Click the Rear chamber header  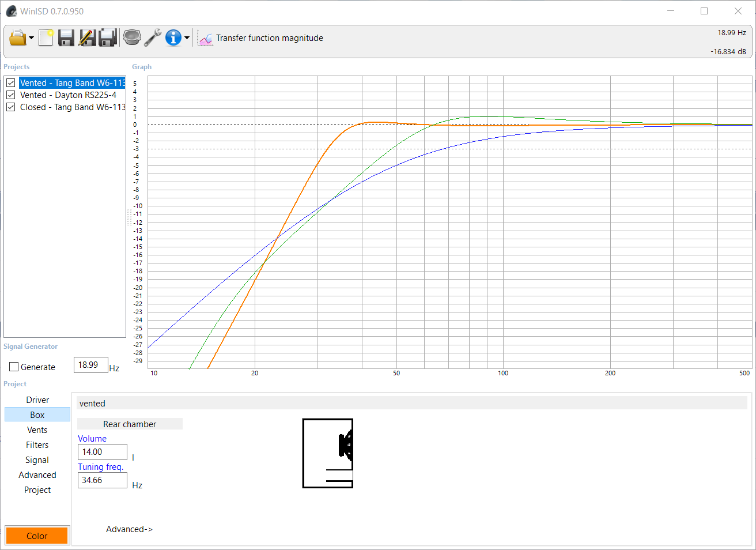coord(130,424)
